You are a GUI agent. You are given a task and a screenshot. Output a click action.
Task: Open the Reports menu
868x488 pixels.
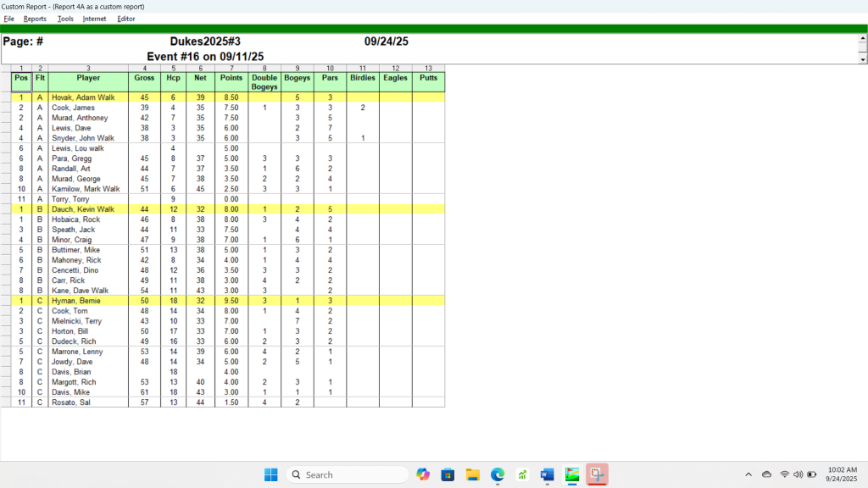[35, 19]
